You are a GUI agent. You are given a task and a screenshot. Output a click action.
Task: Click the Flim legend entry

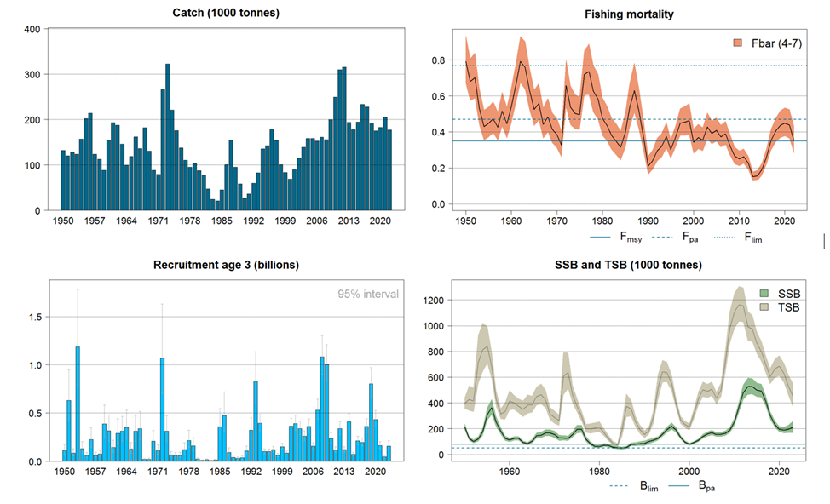click(x=737, y=238)
